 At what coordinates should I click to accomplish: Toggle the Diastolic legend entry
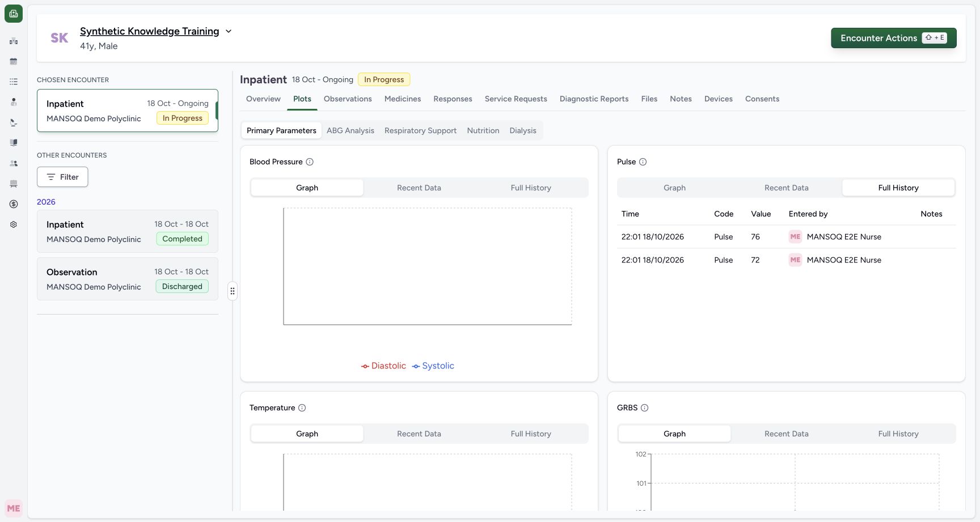click(383, 366)
